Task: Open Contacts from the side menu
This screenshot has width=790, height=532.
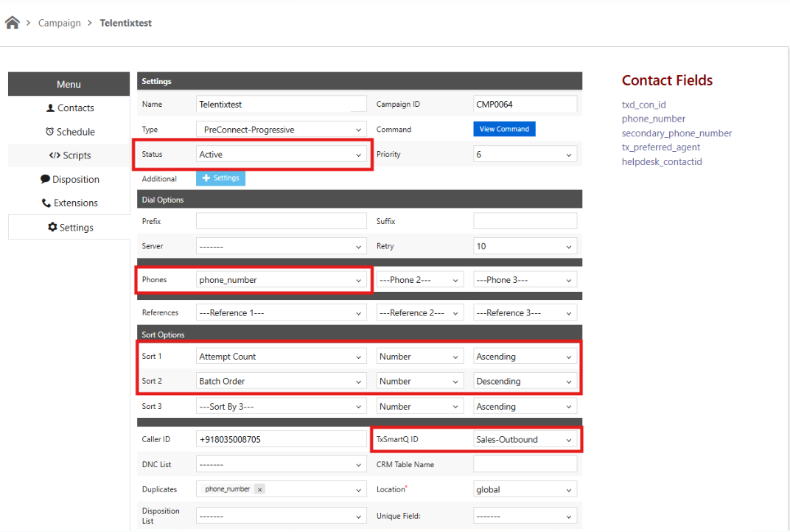Action: point(69,108)
